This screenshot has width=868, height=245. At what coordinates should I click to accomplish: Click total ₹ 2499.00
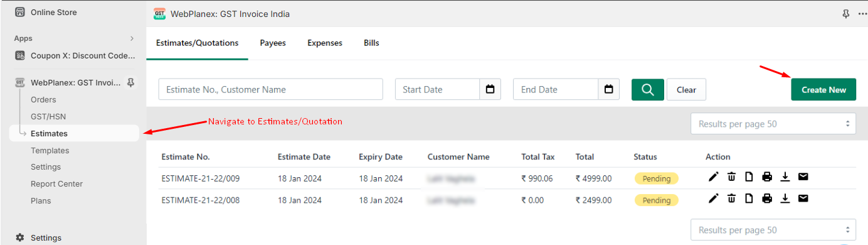(x=593, y=200)
